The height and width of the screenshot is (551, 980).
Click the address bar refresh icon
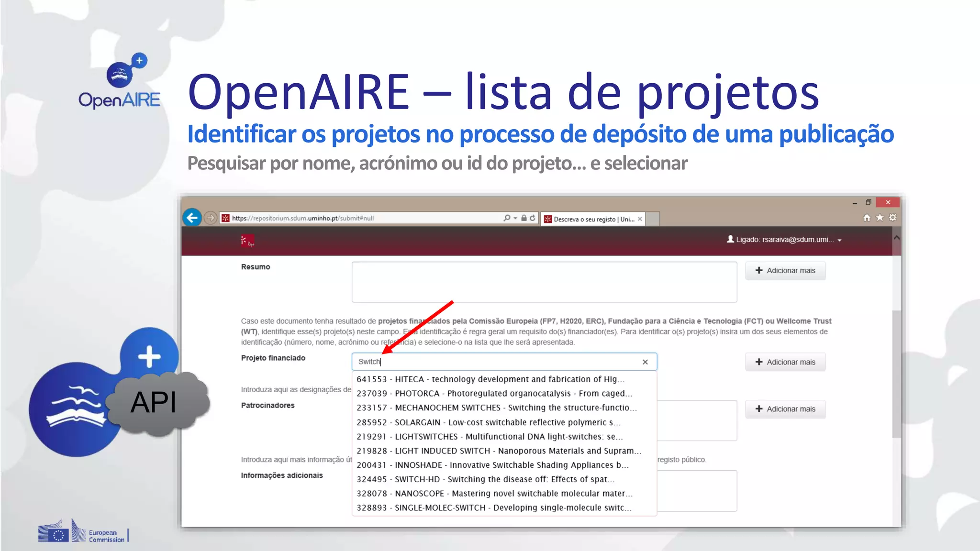[532, 218]
